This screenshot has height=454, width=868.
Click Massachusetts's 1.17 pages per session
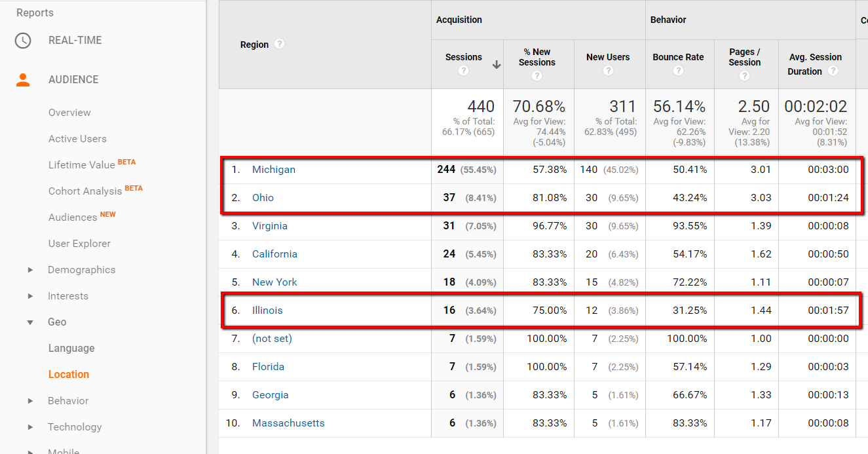tap(761, 423)
